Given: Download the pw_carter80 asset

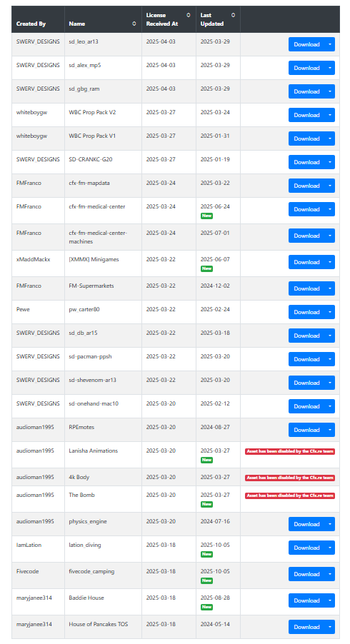Looking at the screenshot, I should click(306, 312).
